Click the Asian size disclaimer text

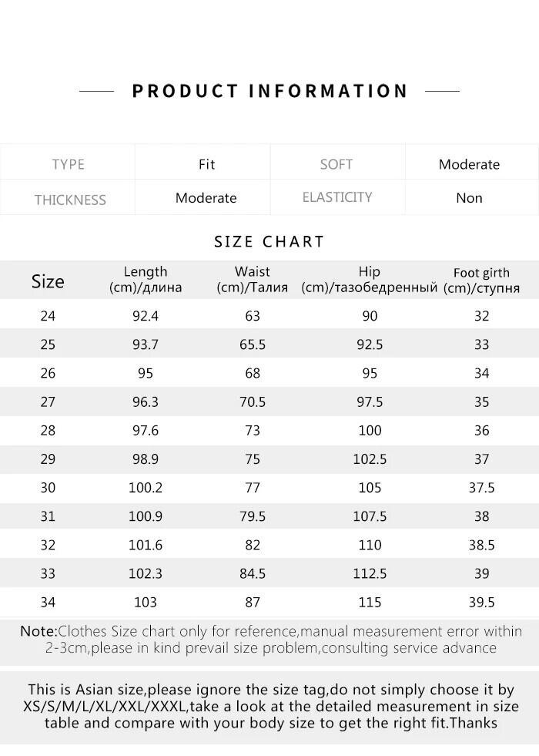269,706
